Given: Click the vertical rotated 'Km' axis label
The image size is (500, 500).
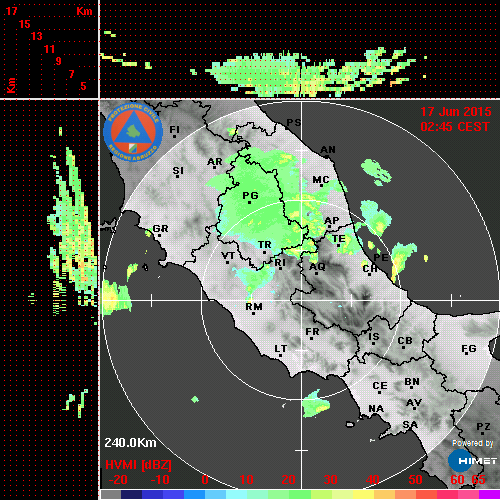Looking at the screenshot, I should (11, 86).
